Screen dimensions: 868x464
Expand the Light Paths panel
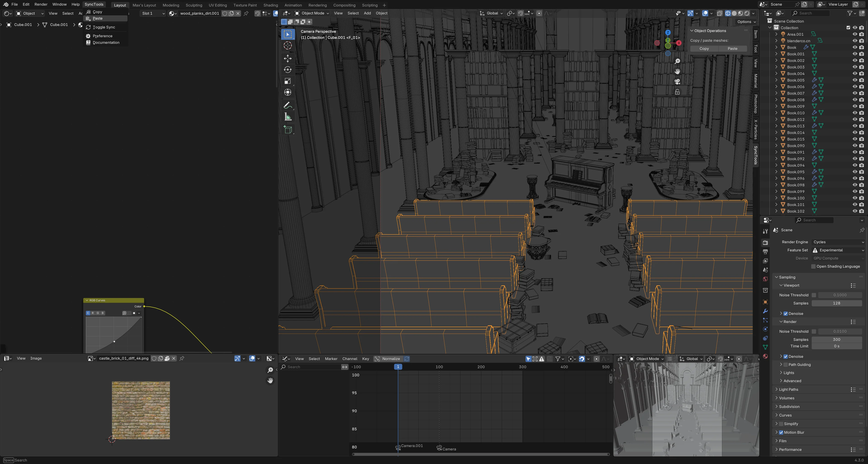[788, 390]
